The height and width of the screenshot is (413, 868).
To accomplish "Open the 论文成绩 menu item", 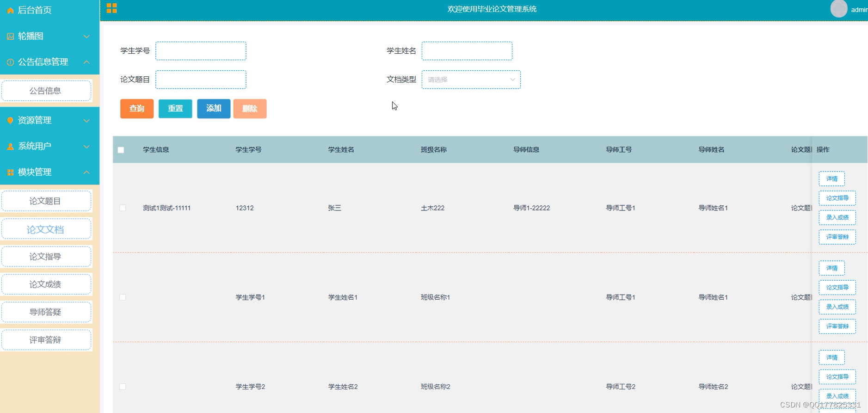I will 46,284.
